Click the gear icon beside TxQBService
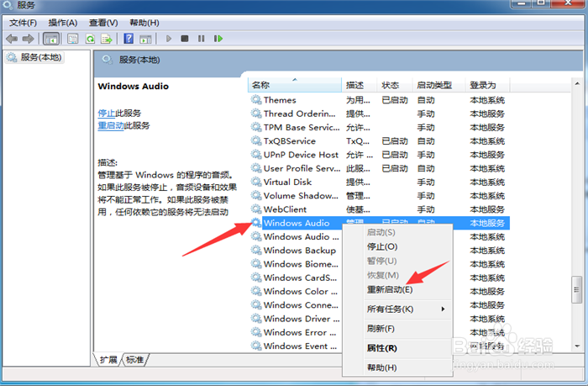 (256, 140)
